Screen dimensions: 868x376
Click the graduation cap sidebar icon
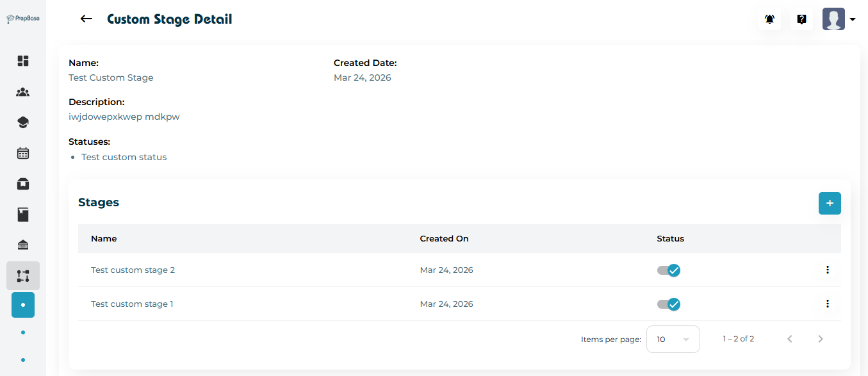[x=23, y=122]
